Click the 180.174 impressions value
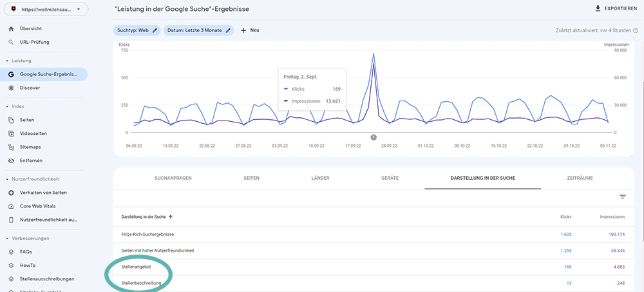Screen dimensions: 644x292 coord(617,235)
